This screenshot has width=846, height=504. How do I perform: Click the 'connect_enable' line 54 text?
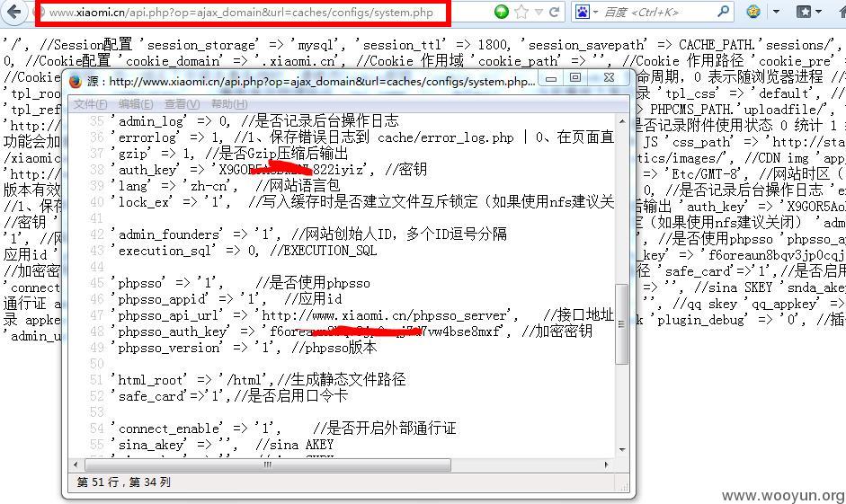click(283, 429)
